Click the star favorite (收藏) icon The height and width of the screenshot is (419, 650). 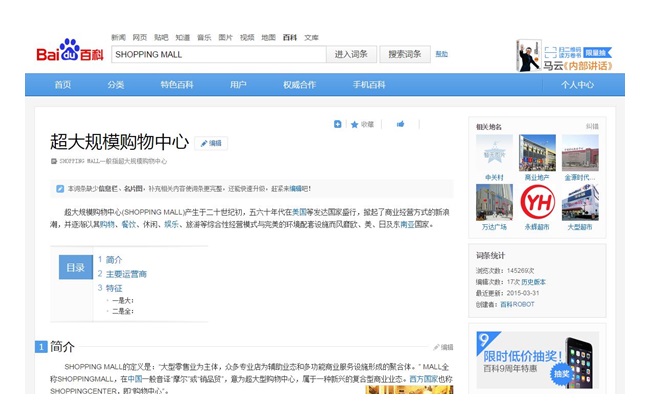tap(354, 124)
